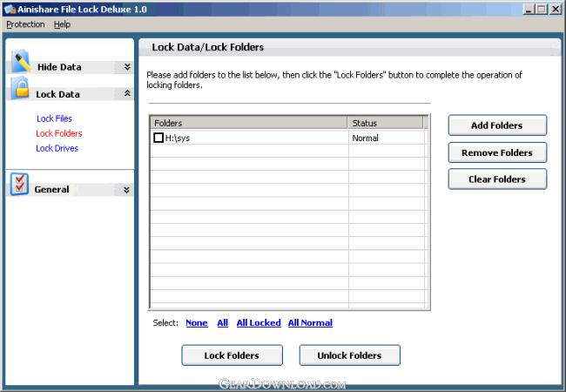
Task: Click the Clear Folders button
Action: (x=497, y=179)
